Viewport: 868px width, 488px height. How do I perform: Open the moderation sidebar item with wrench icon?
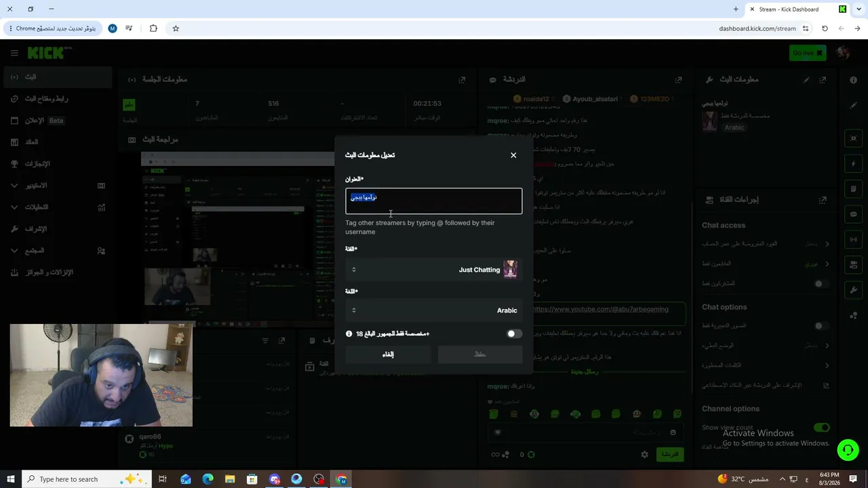coord(57,229)
